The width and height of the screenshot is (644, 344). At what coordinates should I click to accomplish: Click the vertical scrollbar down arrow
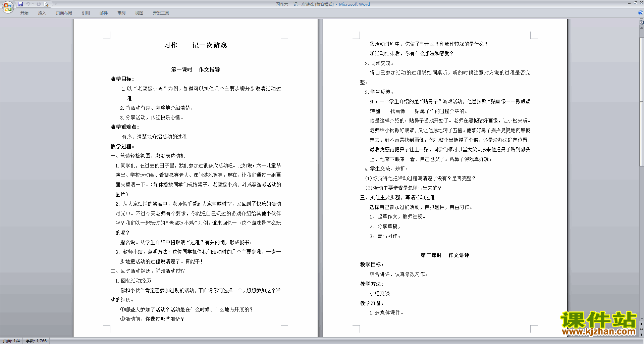[642, 319]
